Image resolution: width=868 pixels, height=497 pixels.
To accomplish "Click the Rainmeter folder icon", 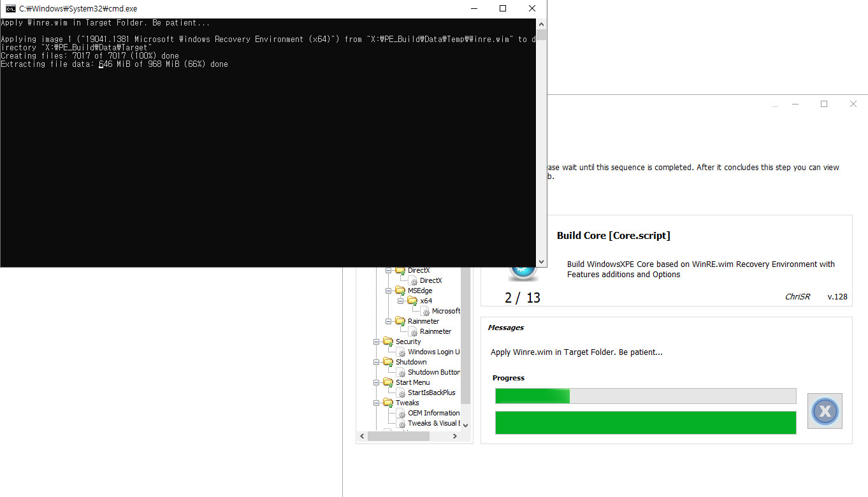I will pyautogui.click(x=400, y=321).
